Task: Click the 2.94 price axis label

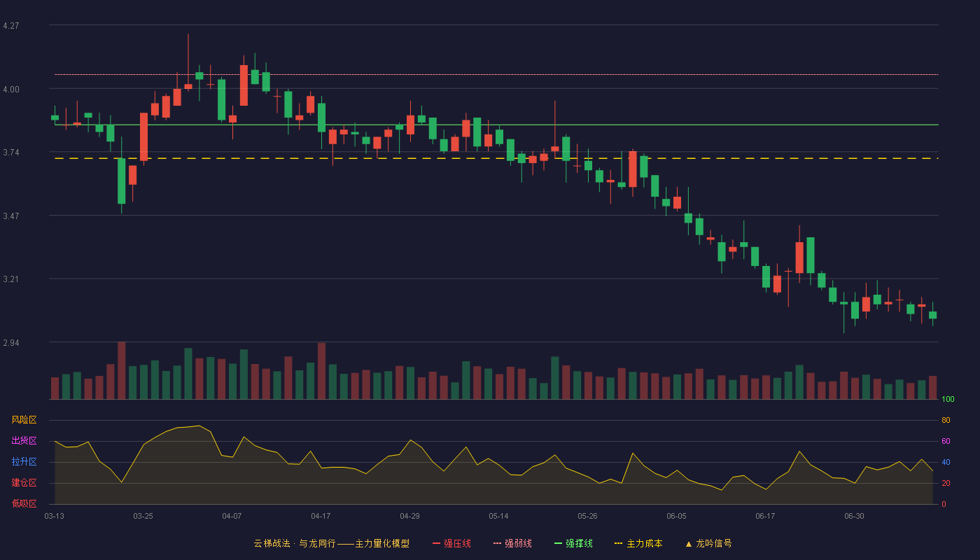Action: coord(11,343)
